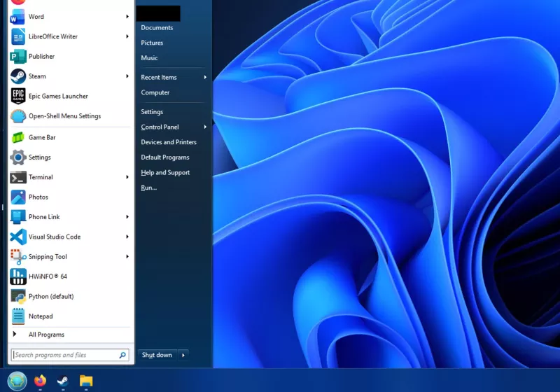The image size is (560, 392).
Task: Choose Devices and Printers entry
Action: click(169, 142)
